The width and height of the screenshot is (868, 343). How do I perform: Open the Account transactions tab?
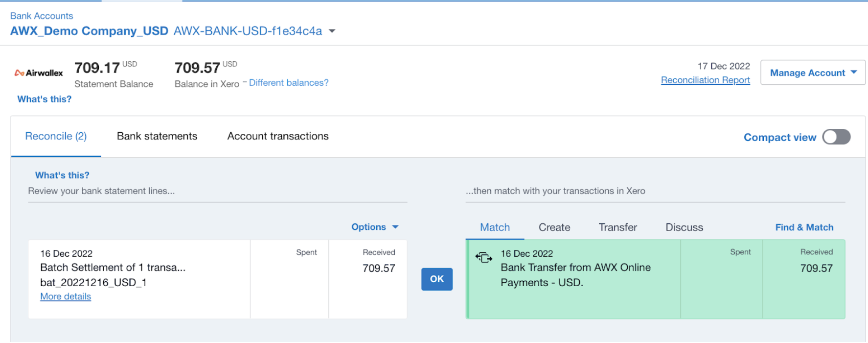pyautogui.click(x=277, y=136)
